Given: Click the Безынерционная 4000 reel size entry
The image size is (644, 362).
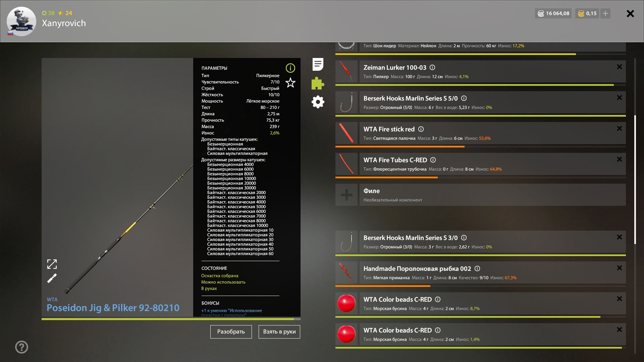Looking at the screenshot, I should [230, 165].
